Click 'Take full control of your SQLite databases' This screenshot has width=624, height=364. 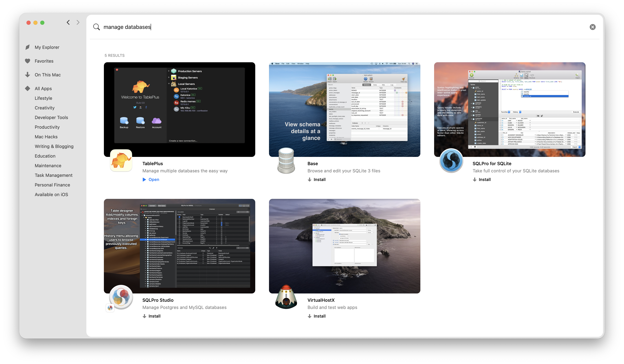(516, 171)
